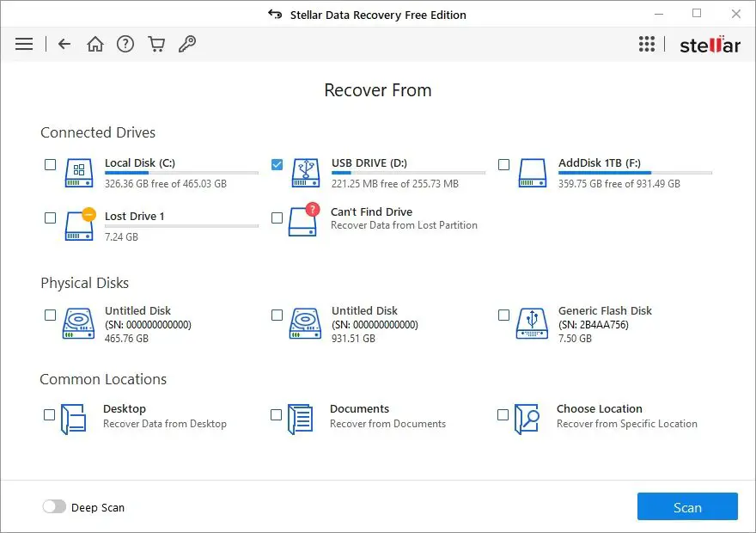Viewport: 756px width, 533px height.
Task: Open the shopping cart icon
Action: tap(156, 44)
